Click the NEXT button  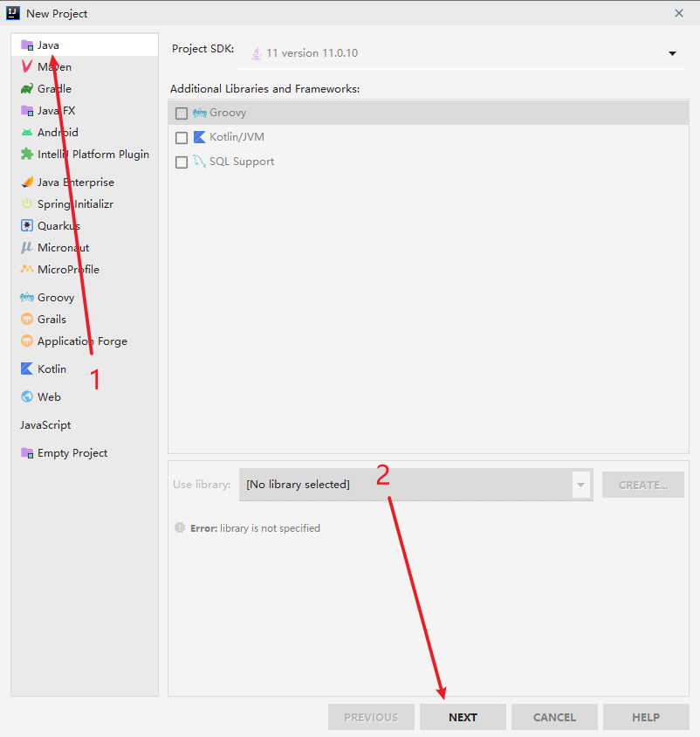pyautogui.click(x=463, y=717)
